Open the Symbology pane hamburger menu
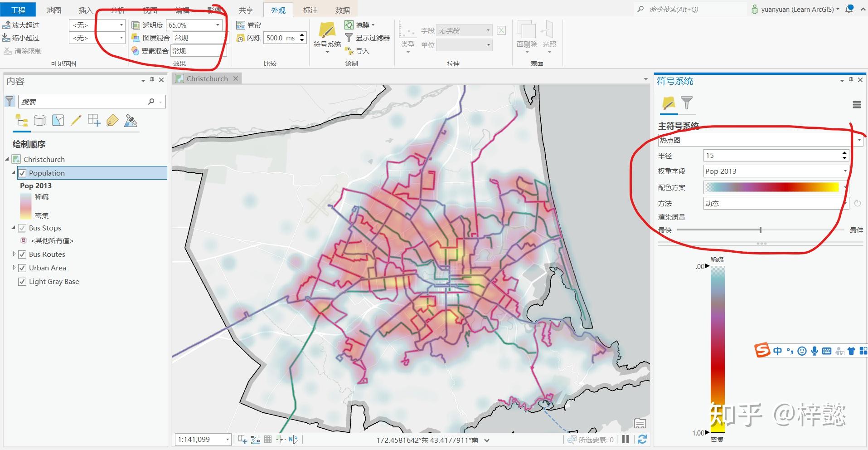This screenshot has width=868, height=450. pos(856,105)
